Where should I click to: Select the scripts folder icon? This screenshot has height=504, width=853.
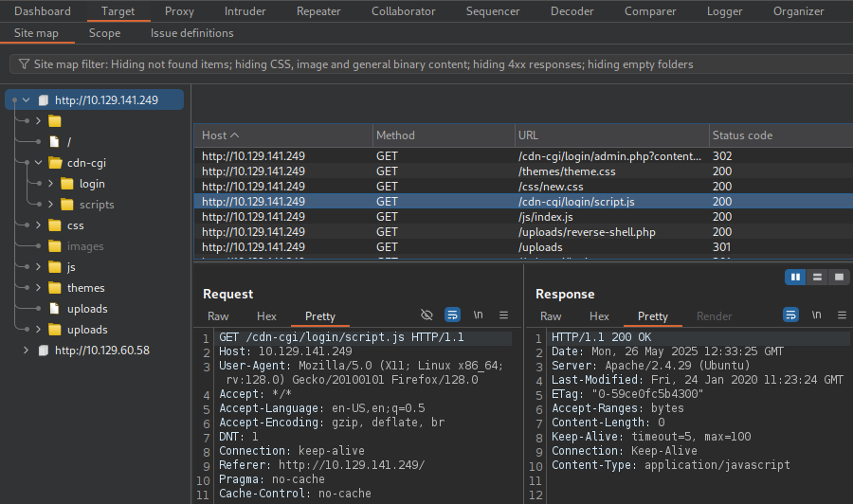[x=67, y=205]
